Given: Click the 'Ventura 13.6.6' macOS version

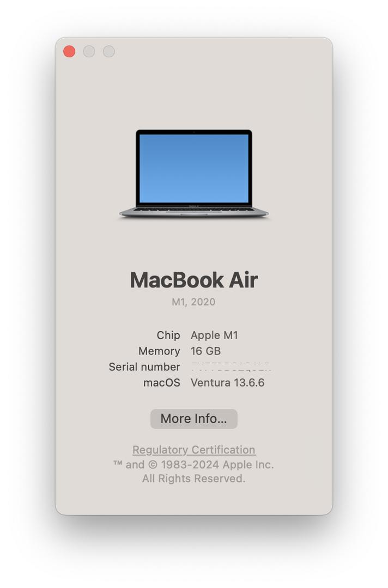Looking at the screenshot, I should [227, 383].
